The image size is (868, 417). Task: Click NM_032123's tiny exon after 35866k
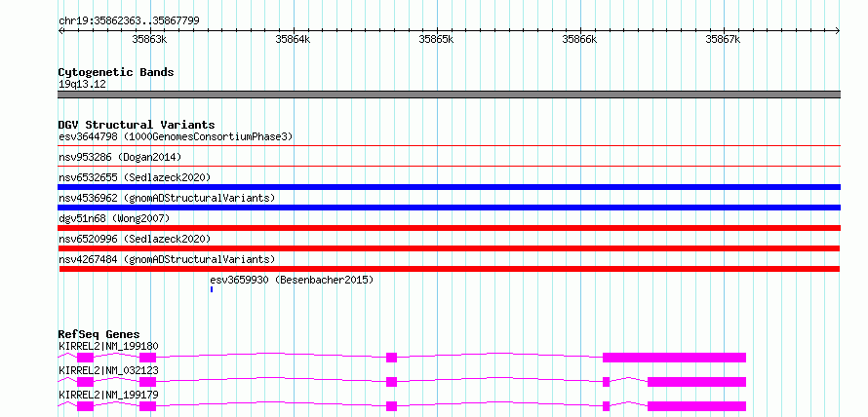[607, 382]
